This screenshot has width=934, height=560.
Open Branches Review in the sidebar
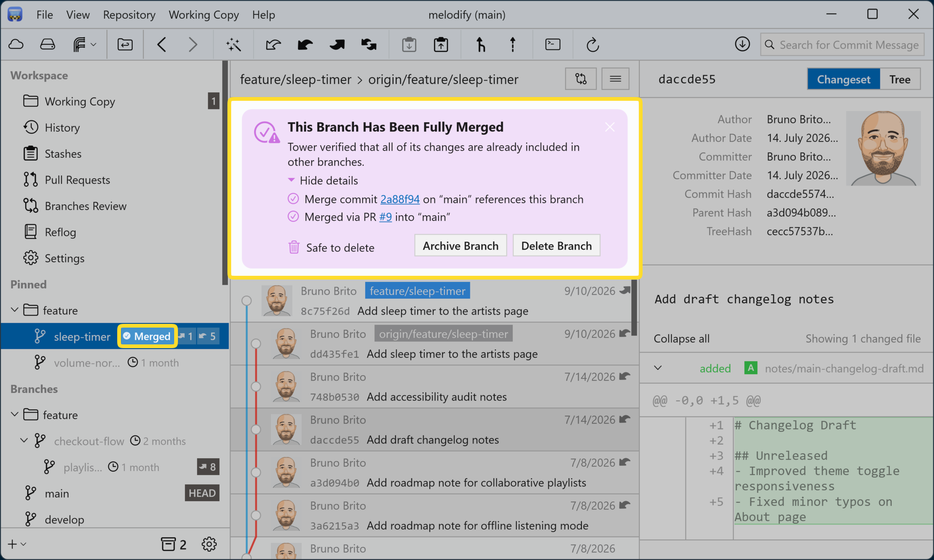click(x=85, y=206)
